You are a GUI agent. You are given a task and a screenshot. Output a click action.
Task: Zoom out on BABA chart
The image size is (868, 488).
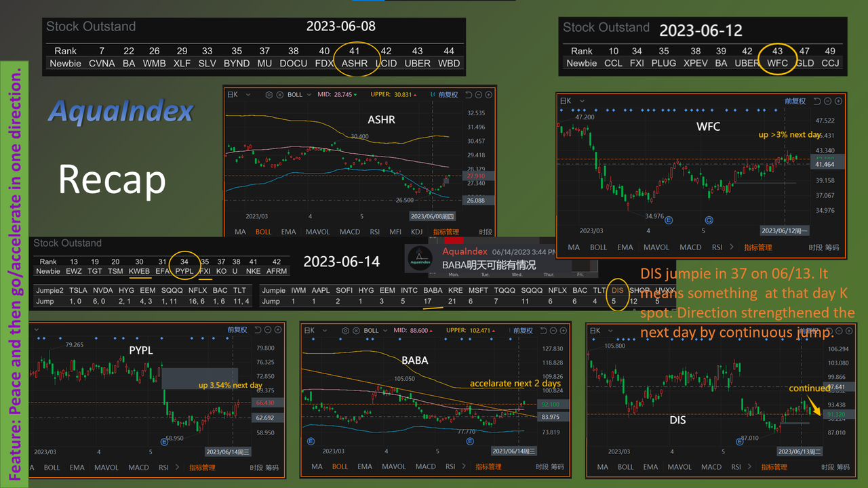click(553, 331)
